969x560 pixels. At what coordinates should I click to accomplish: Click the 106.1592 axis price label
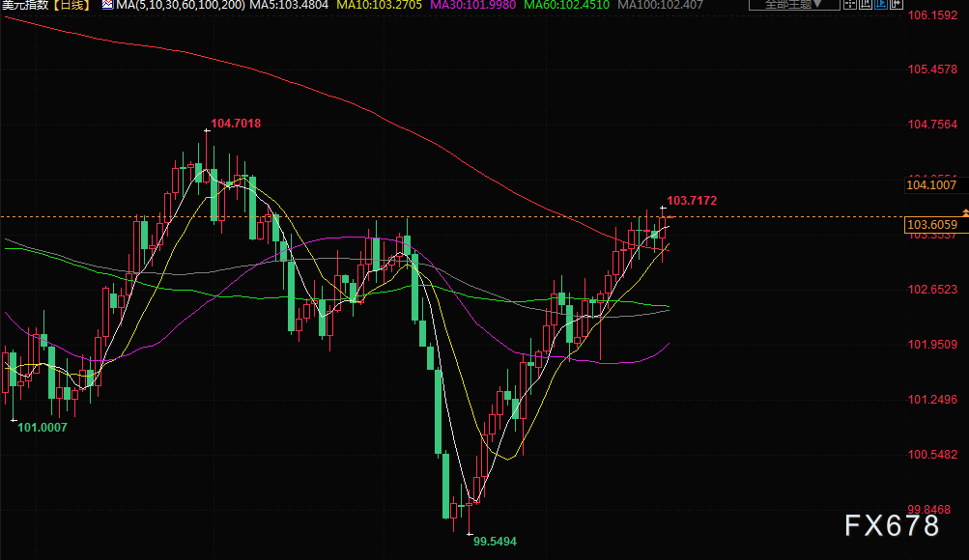pos(932,15)
